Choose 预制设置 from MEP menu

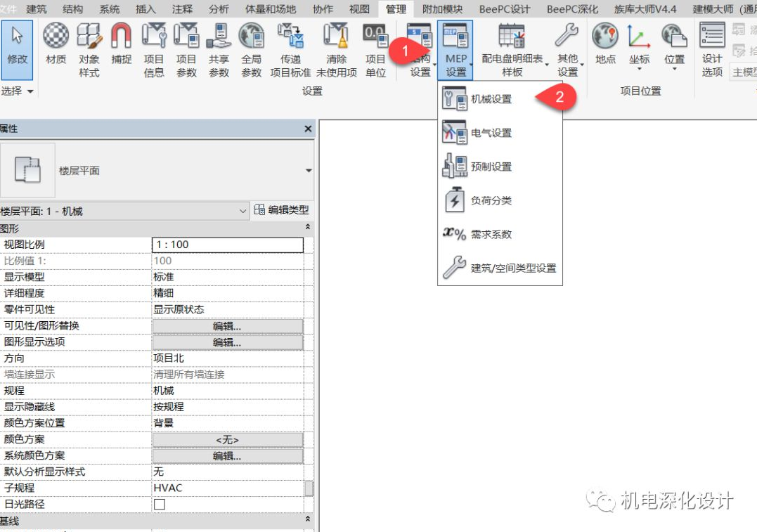click(500, 167)
